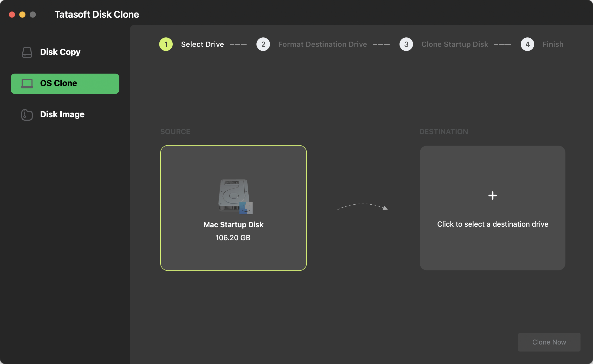Click the step 2 circle indicator
This screenshot has width=593, height=364.
click(x=263, y=44)
